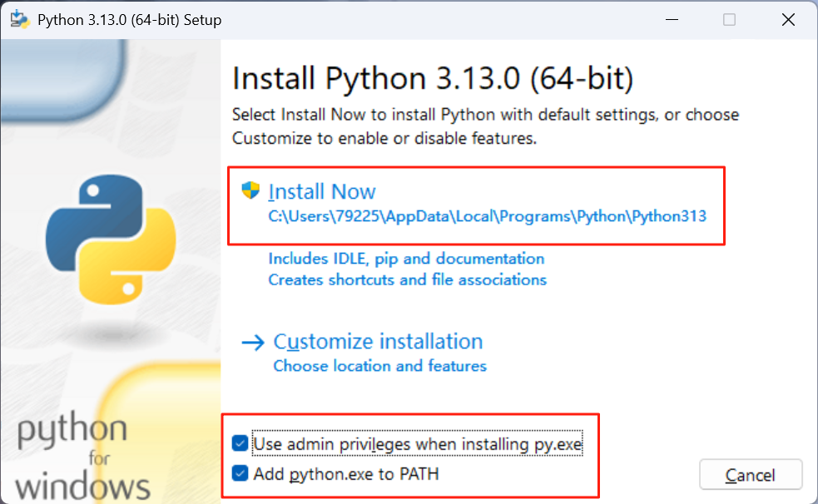This screenshot has height=504, width=818.
Task: Click the Python logo image on the left
Action: point(112,240)
